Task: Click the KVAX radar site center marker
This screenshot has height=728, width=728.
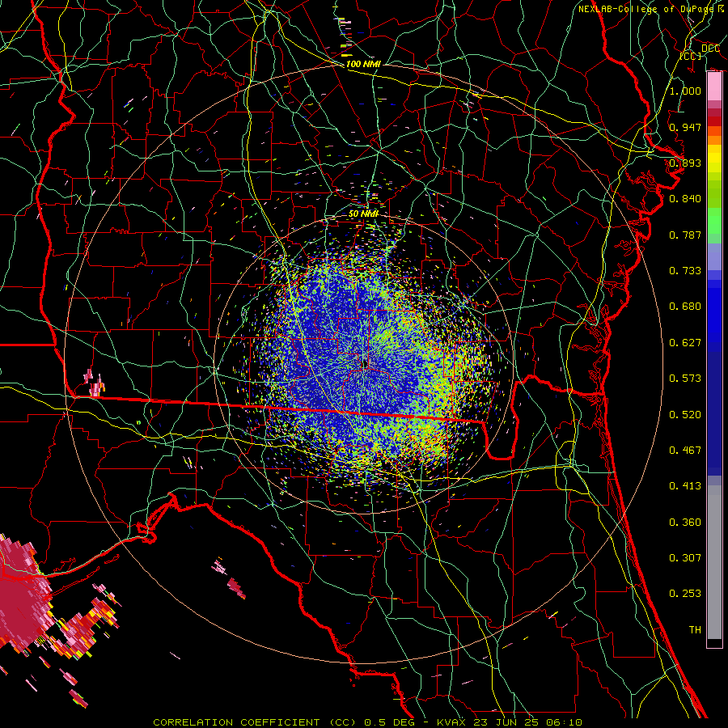Action: coord(366,365)
